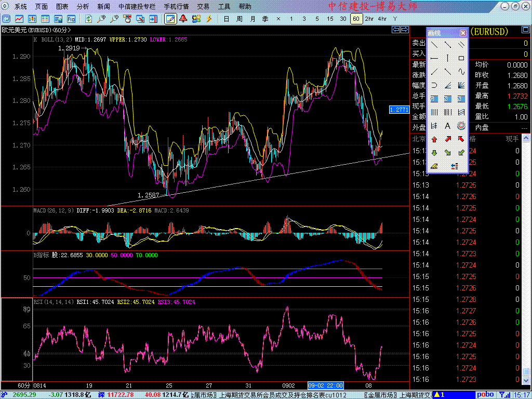
Task: Expand the 工具 menu
Action: tap(224, 7)
